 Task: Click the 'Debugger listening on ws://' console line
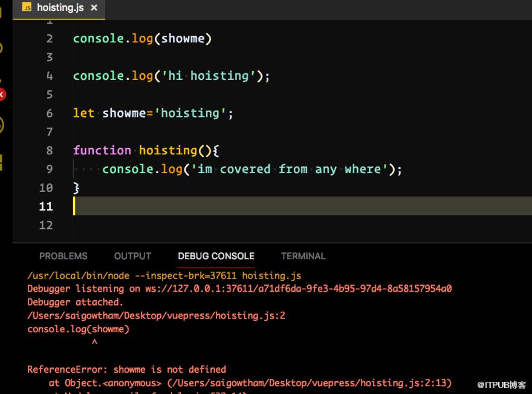click(239, 289)
